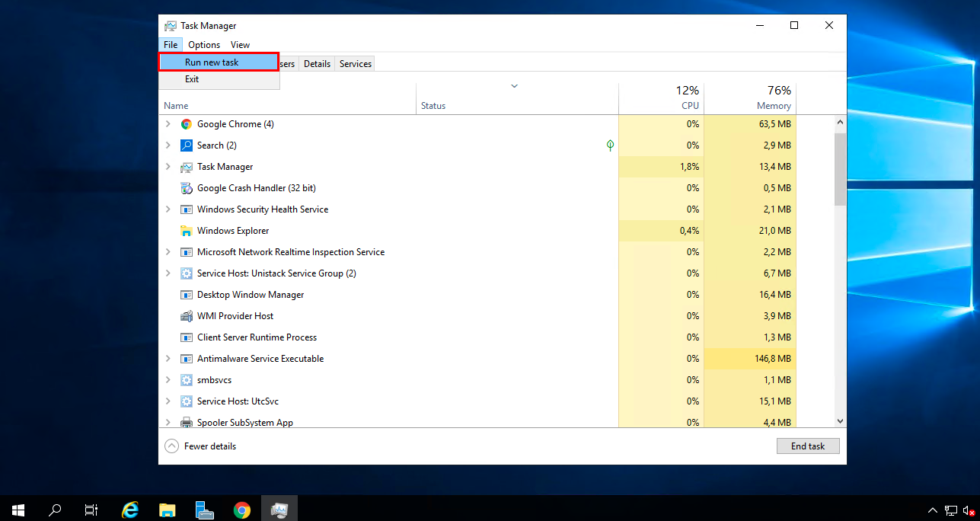Click the Desktop Window Manager icon
Viewport: 980px width, 521px height.
pyautogui.click(x=187, y=295)
